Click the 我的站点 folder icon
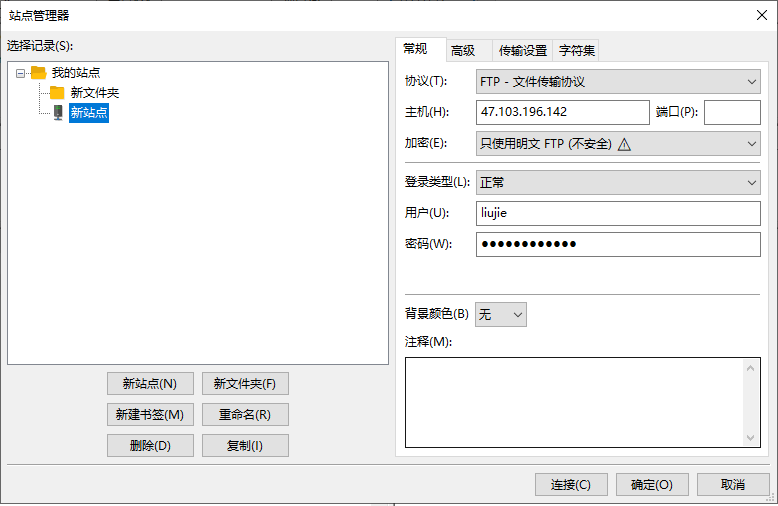 38,73
